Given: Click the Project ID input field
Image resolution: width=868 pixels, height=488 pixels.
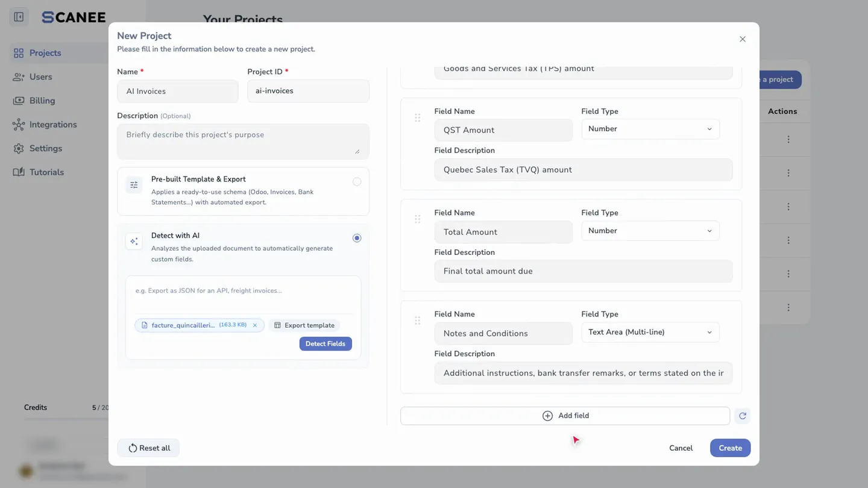Looking at the screenshot, I should [x=308, y=91].
